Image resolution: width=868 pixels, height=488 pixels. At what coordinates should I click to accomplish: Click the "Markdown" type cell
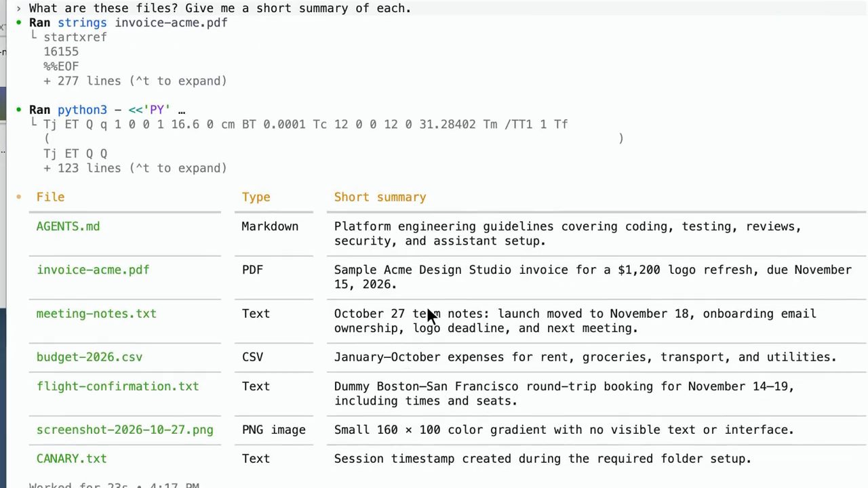270,226
